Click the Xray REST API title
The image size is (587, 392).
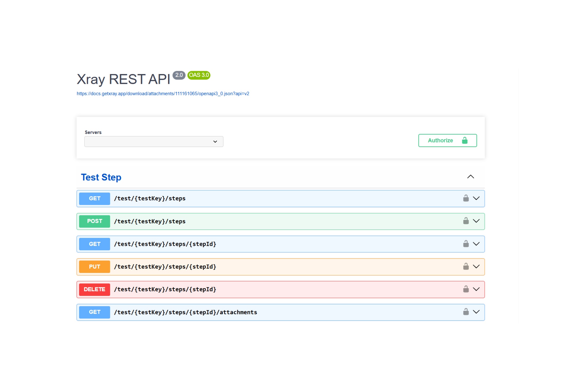(x=123, y=79)
